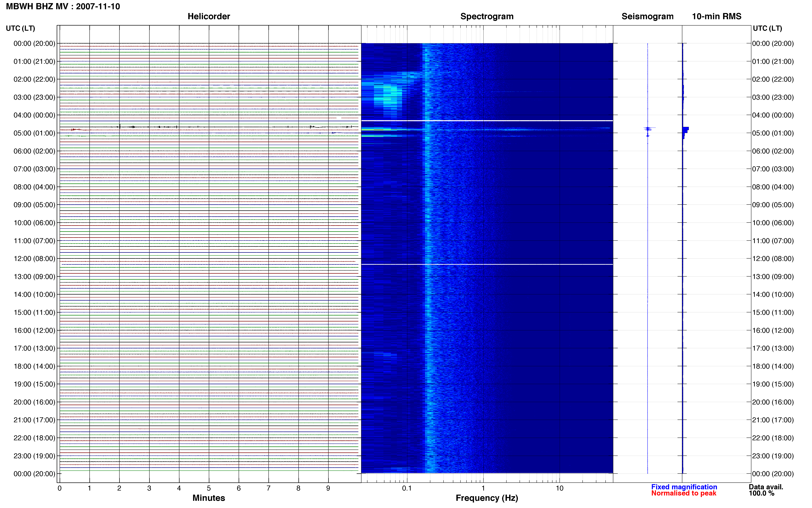Click the '9' tick on the Minutes axis
This screenshot has height=508, width=812.
pos(328,488)
